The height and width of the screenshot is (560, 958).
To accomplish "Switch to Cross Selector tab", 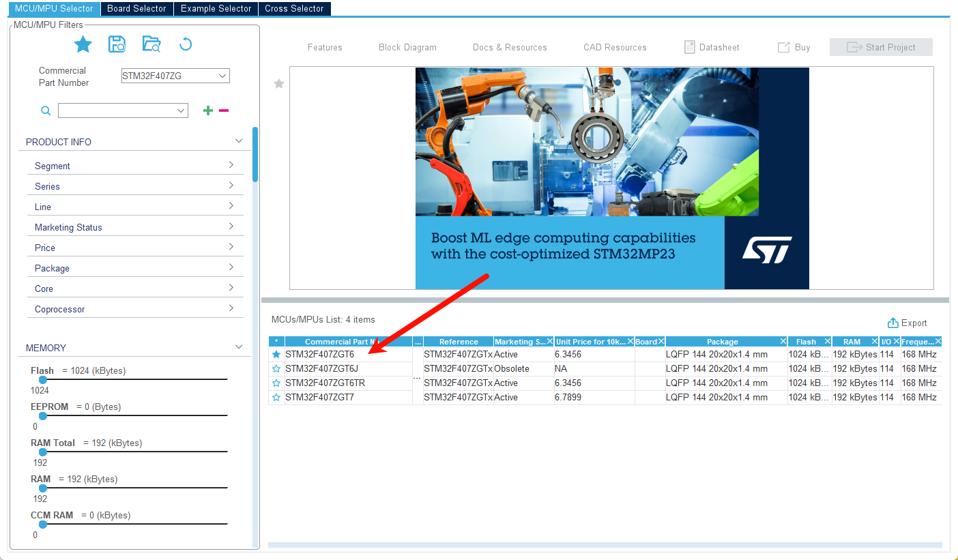I will pos(294,8).
